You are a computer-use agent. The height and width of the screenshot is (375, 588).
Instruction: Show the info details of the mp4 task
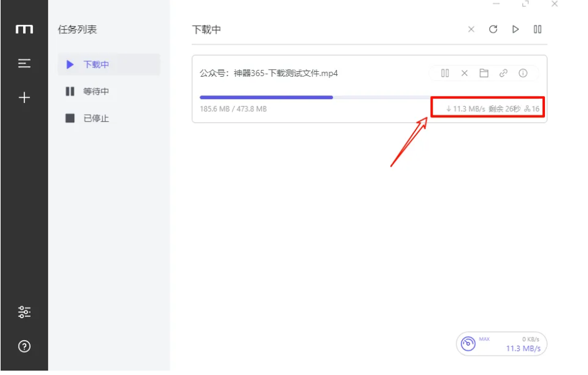(523, 73)
